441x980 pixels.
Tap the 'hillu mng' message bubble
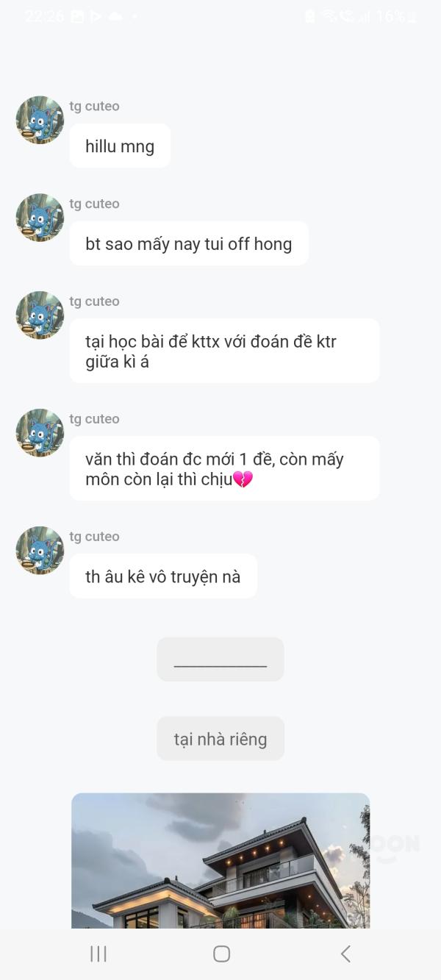120,146
